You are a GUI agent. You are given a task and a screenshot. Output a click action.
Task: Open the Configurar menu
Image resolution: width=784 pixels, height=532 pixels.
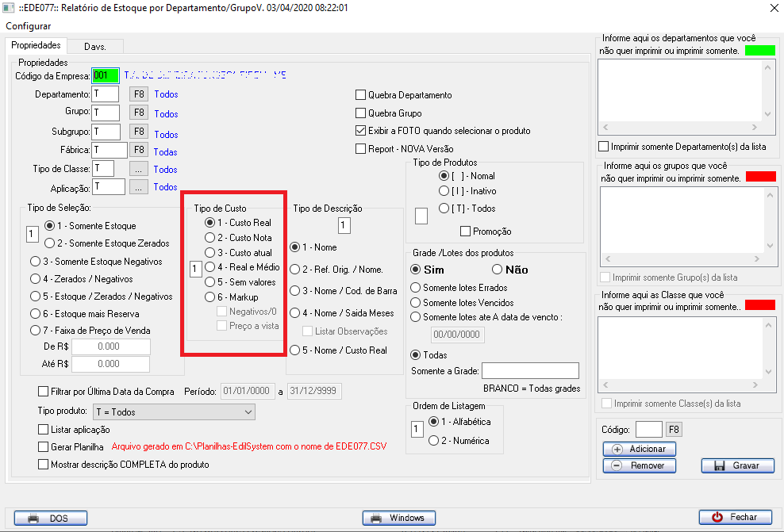(29, 26)
